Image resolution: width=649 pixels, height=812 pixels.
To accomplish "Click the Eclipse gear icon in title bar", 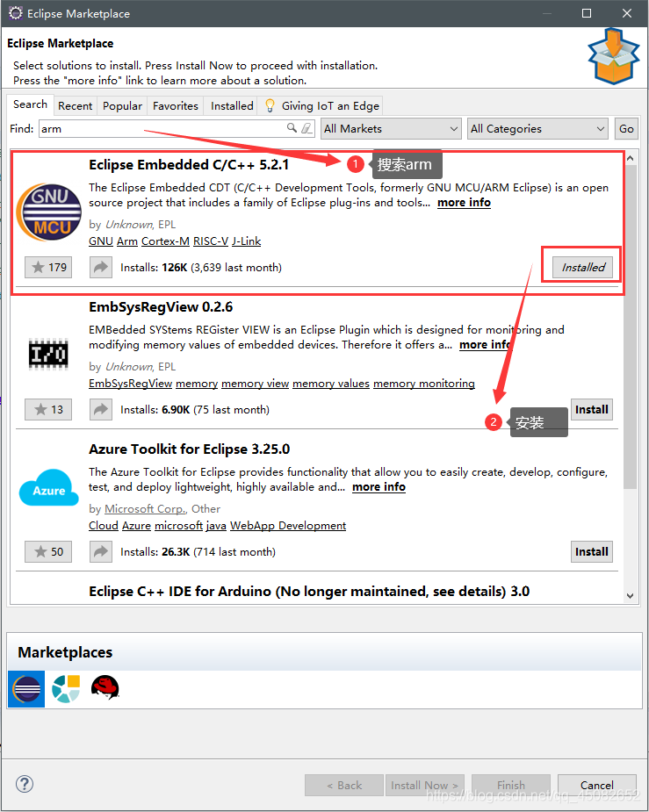I will pos(16,13).
